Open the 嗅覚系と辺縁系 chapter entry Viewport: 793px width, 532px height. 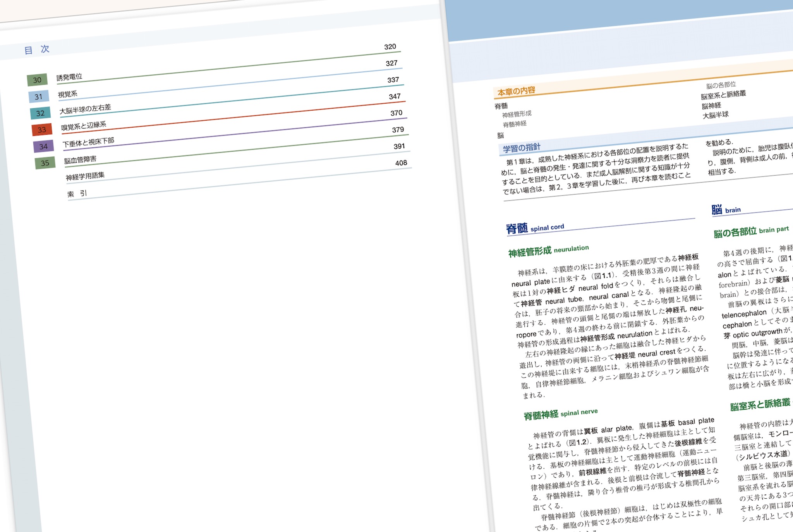pos(84,126)
